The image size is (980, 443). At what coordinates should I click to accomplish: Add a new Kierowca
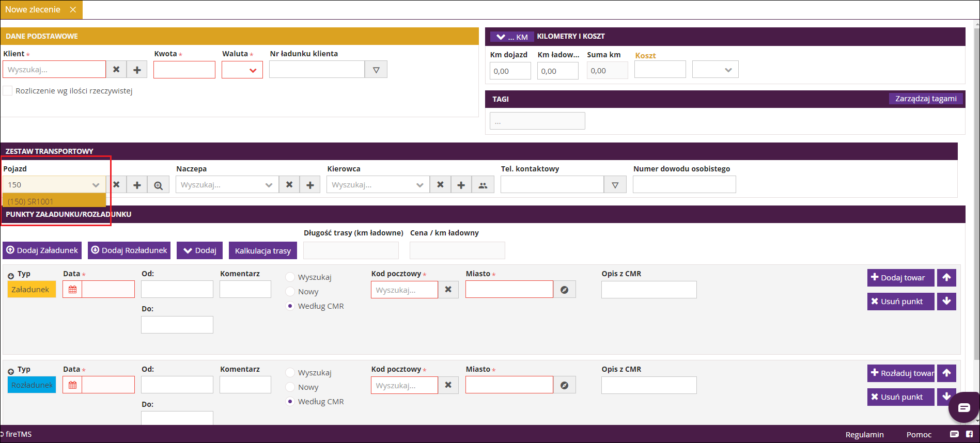(461, 185)
